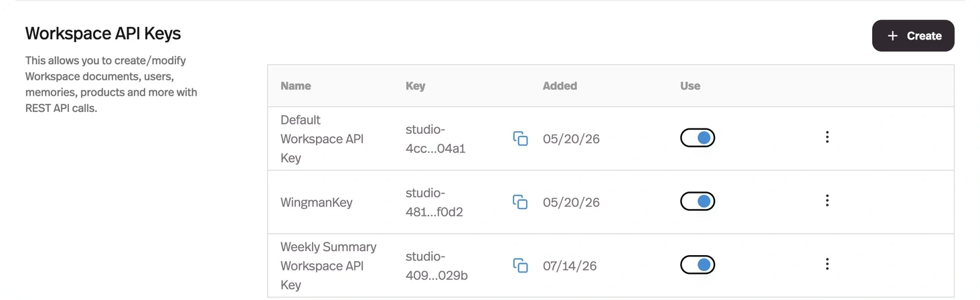Screen dimensions: 980x300
Task: Select key value studio-409...029b
Action: click(436, 266)
